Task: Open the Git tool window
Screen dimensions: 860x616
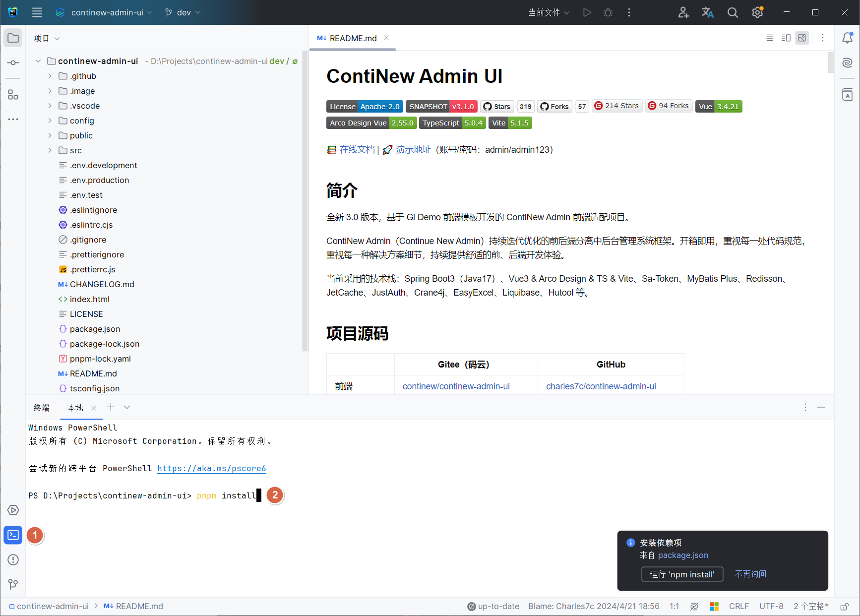Action: (13, 584)
